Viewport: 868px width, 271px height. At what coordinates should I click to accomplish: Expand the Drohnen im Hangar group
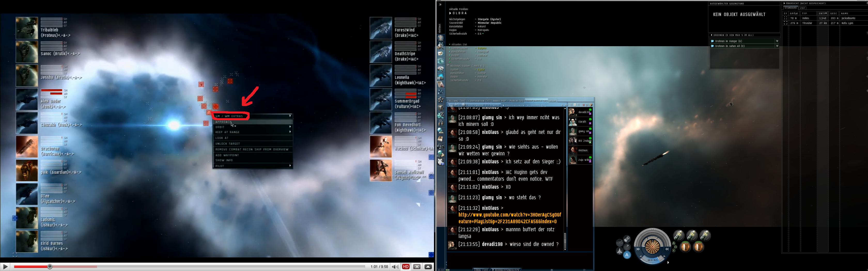click(x=777, y=41)
